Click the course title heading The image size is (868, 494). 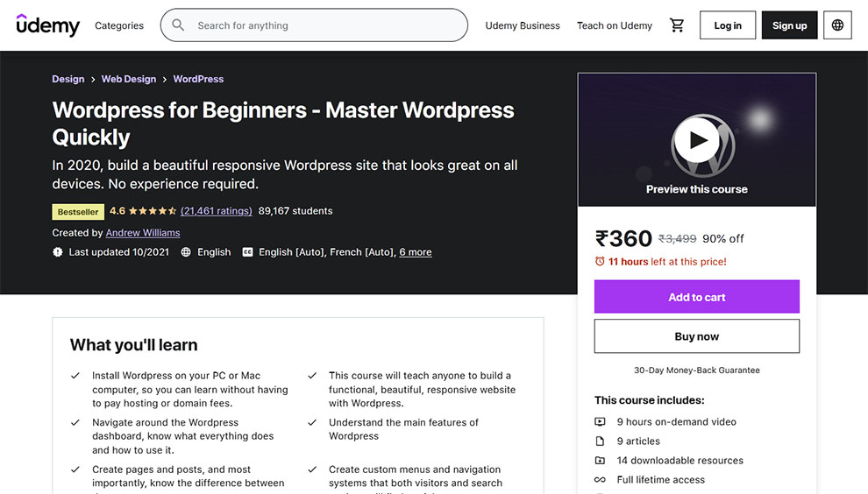(x=283, y=123)
